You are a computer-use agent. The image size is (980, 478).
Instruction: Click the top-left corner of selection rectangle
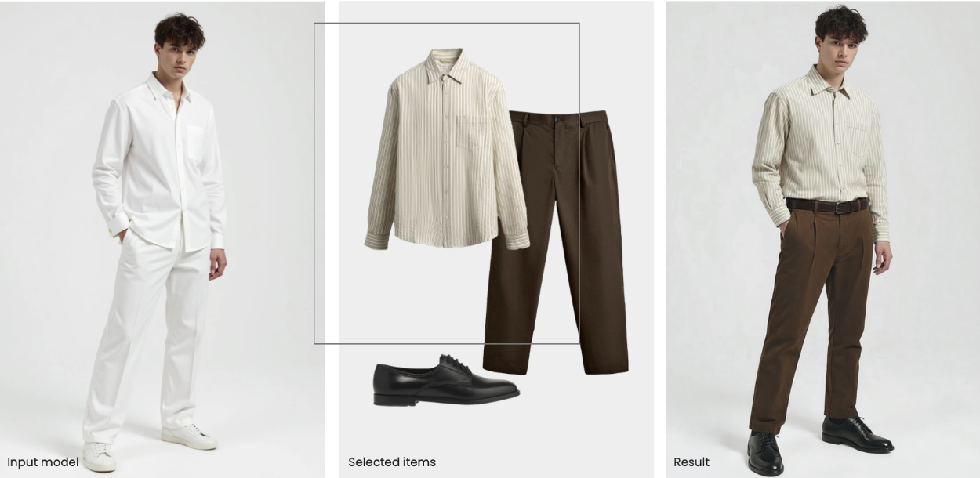coord(314,23)
